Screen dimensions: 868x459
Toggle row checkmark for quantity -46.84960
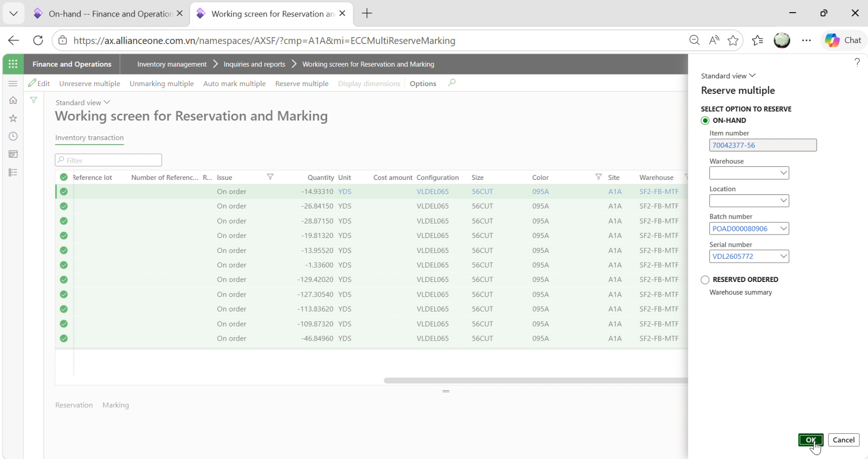pos(64,339)
